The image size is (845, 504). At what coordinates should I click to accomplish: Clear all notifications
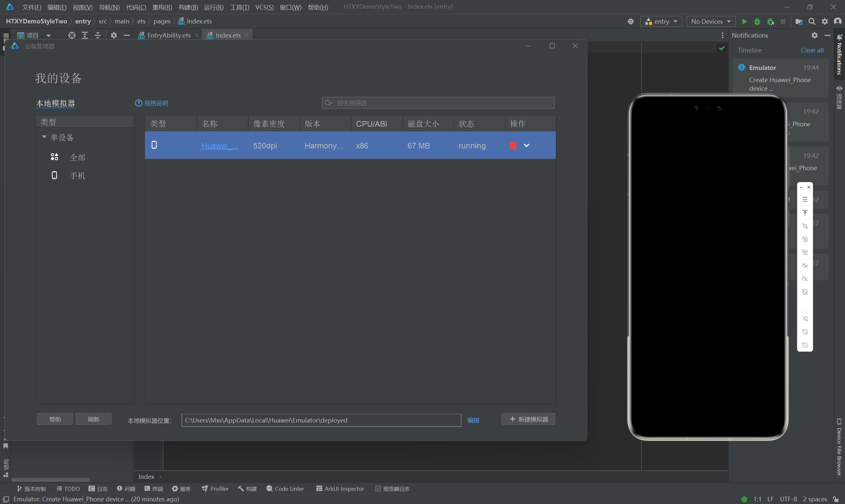tap(812, 50)
